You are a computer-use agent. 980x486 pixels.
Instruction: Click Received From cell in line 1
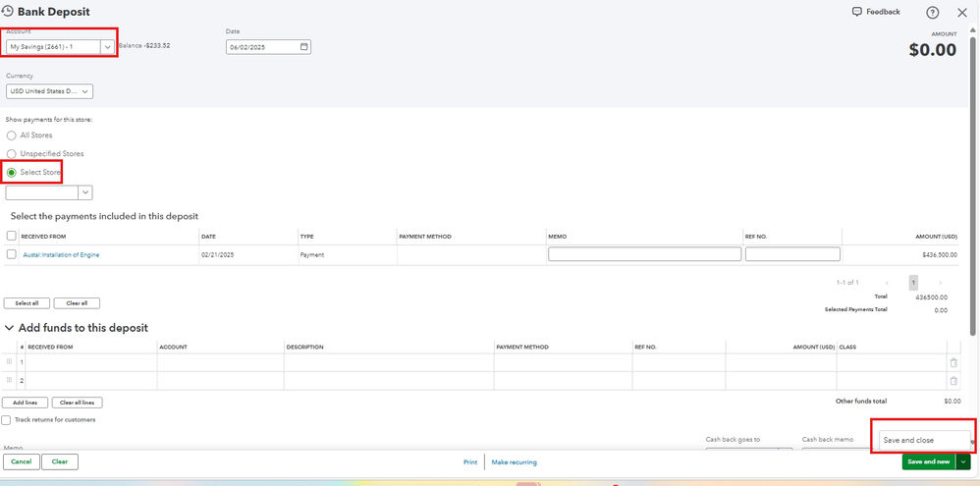91,362
